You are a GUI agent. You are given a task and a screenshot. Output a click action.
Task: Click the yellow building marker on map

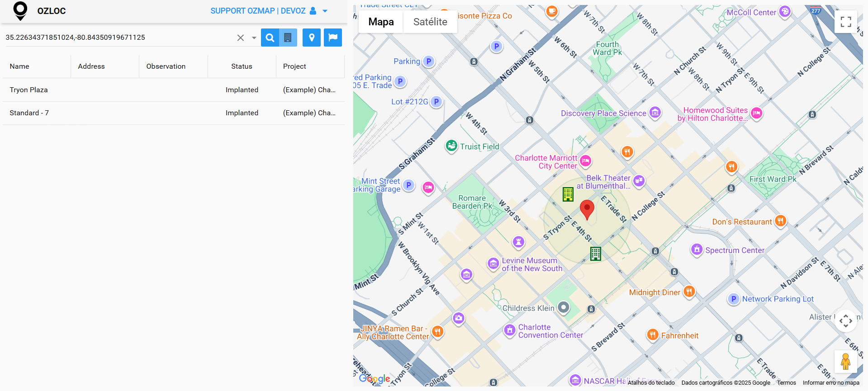tap(568, 194)
